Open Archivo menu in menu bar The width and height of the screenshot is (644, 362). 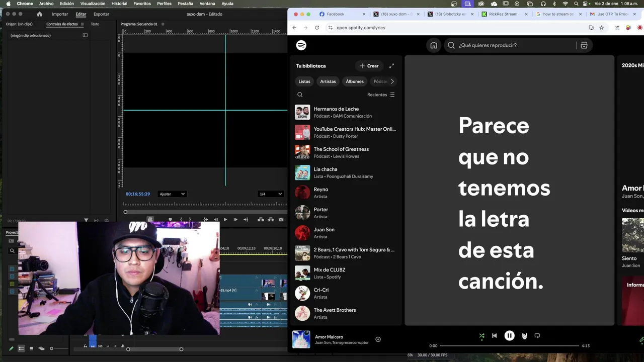[46, 4]
